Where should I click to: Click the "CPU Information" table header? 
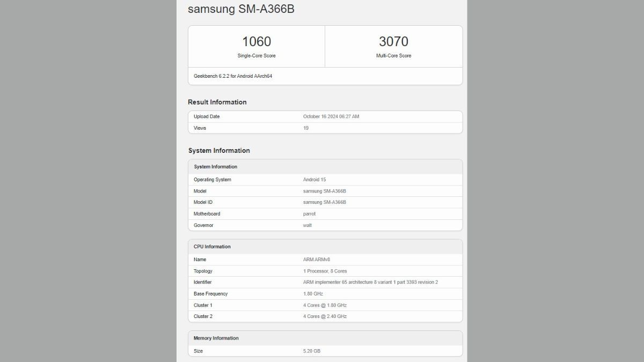point(325,247)
